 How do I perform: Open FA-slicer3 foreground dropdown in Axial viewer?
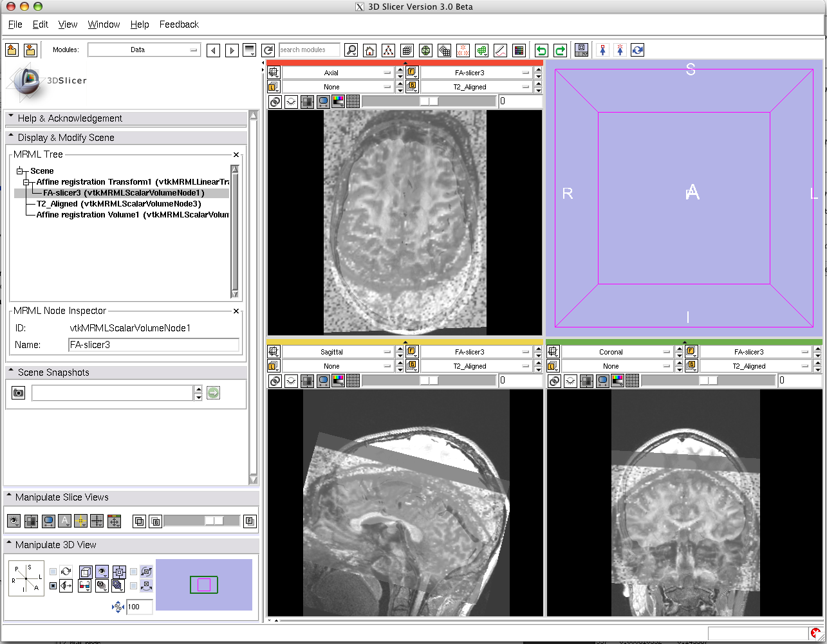pos(476,73)
